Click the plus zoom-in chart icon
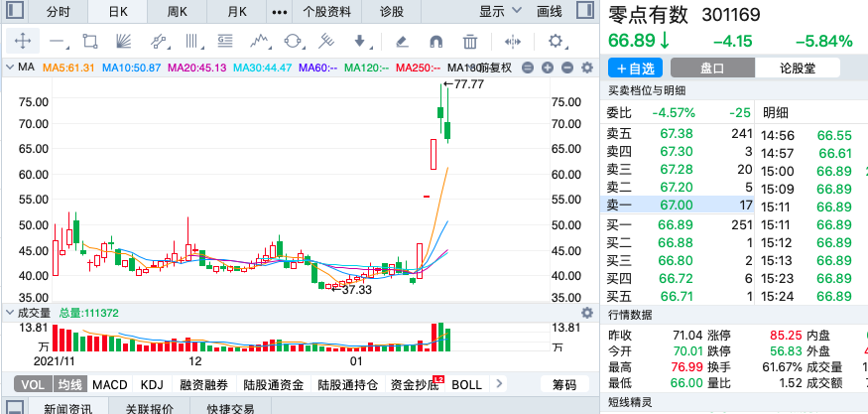Viewport: 868px width, 414px height. (548, 69)
